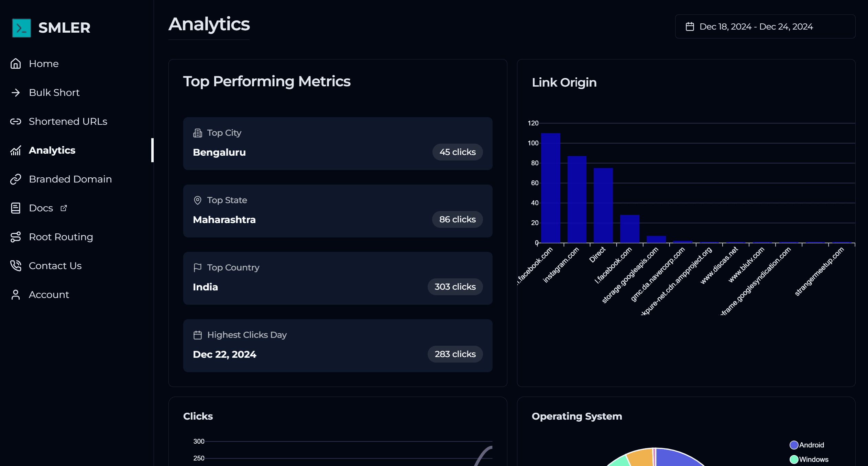Screen dimensions: 868x466
Task: Click the Root Routing icon
Action: [x=15, y=237]
